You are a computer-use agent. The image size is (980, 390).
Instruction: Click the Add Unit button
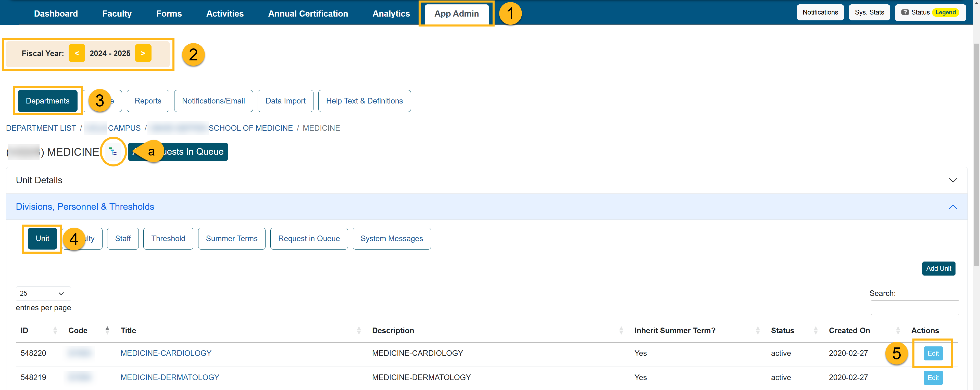(x=938, y=268)
